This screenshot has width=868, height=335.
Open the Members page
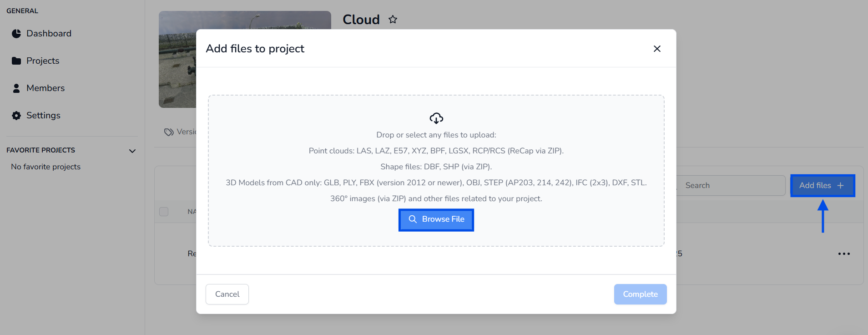45,88
